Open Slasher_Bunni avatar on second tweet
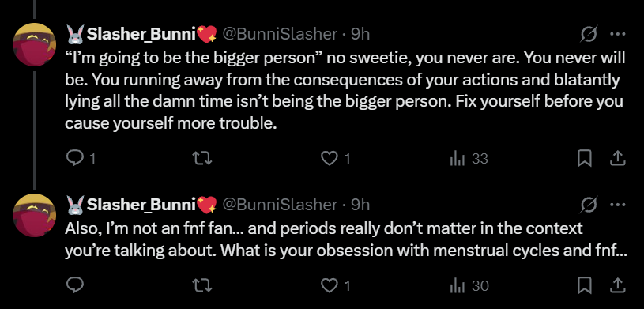Screen dimensions: 644x309 35,215
